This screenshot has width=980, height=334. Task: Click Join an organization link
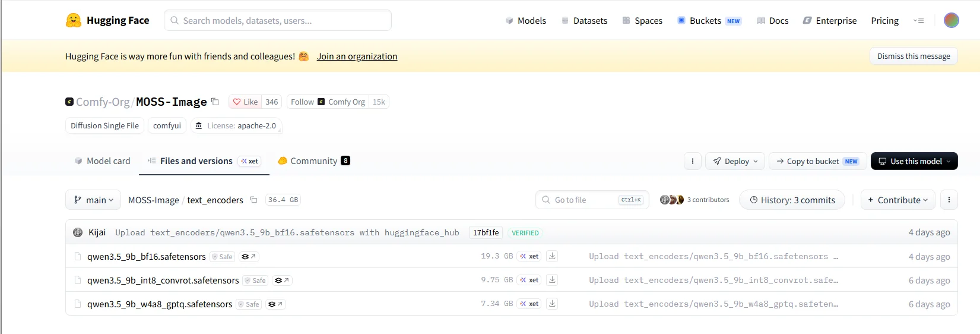(357, 56)
